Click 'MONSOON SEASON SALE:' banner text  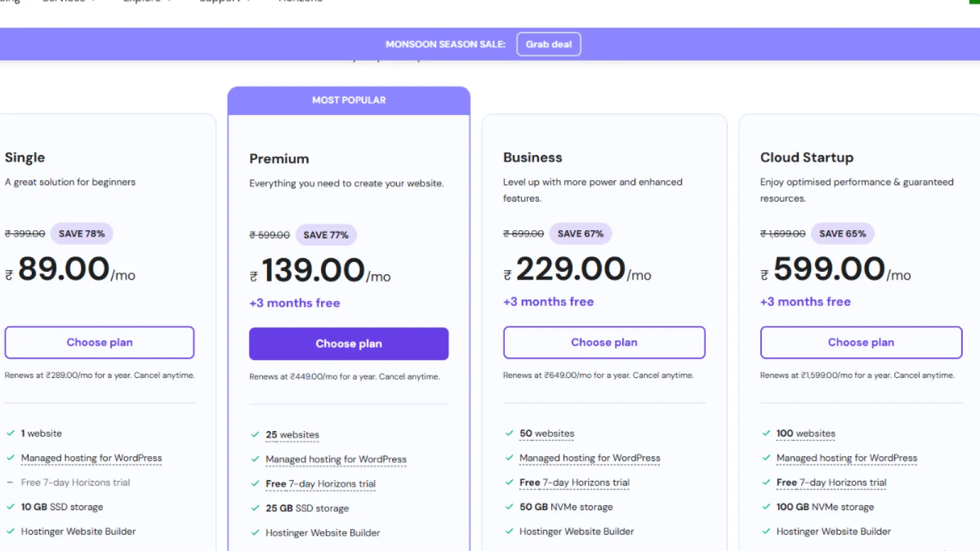pos(445,44)
